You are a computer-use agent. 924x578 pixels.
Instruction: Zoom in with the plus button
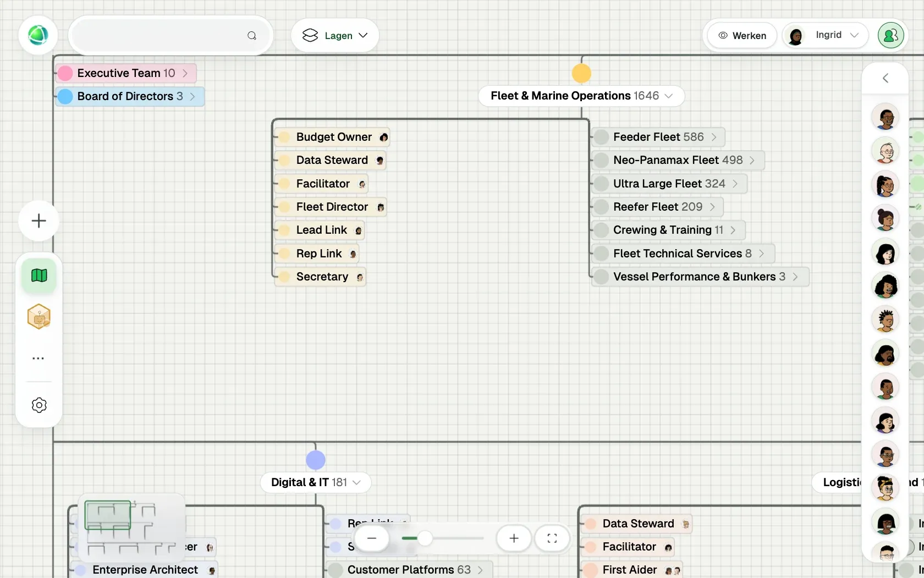tap(514, 538)
